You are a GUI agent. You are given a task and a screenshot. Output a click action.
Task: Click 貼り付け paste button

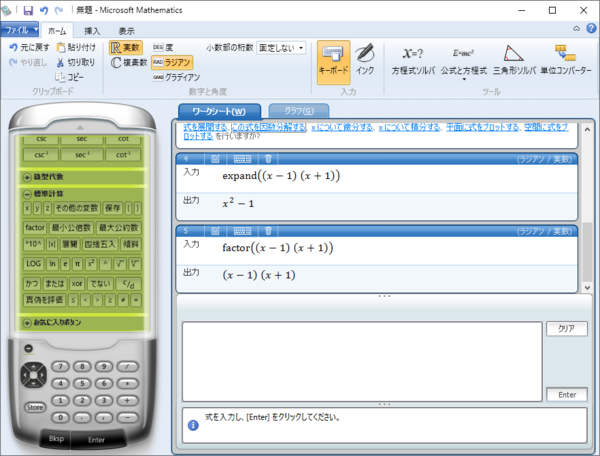click(76, 47)
